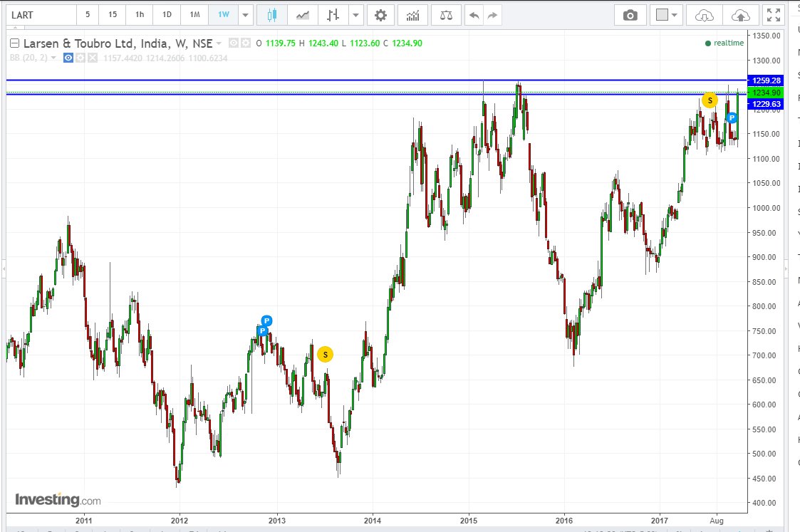This screenshot has height=532, width=800.
Task: Open more time intervals dropdown
Action: click(245, 15)
